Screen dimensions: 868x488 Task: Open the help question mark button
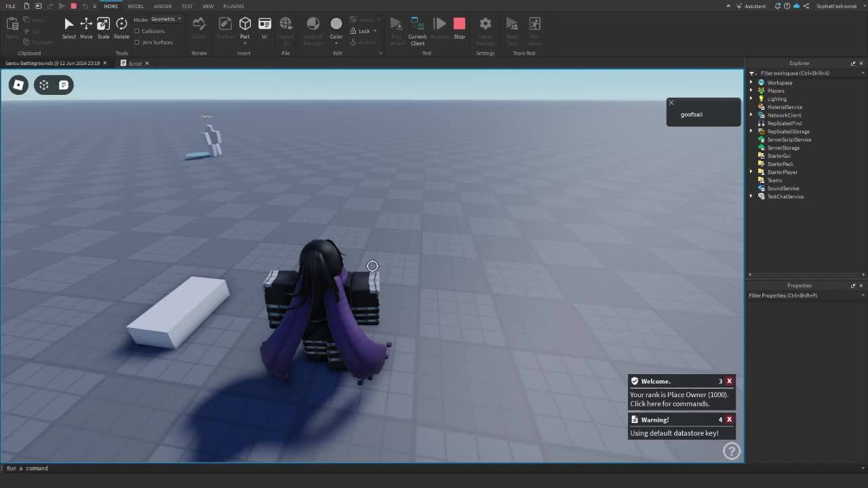click(x=732, y=451)
